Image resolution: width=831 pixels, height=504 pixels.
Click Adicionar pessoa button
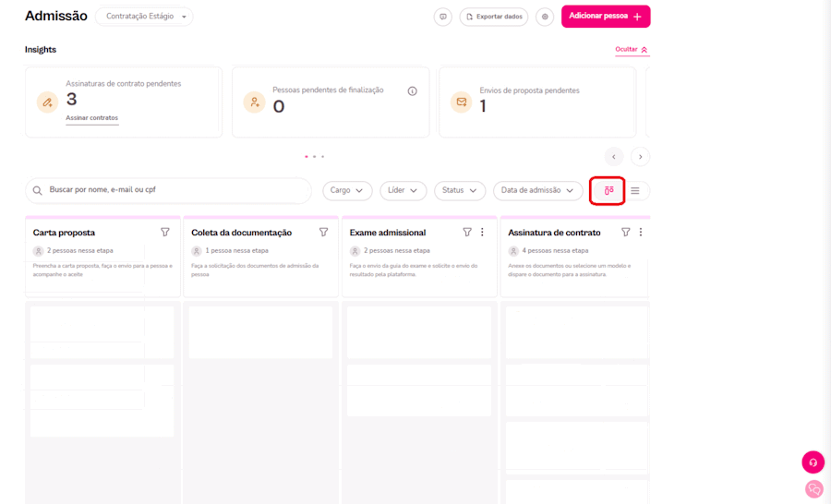606,17
